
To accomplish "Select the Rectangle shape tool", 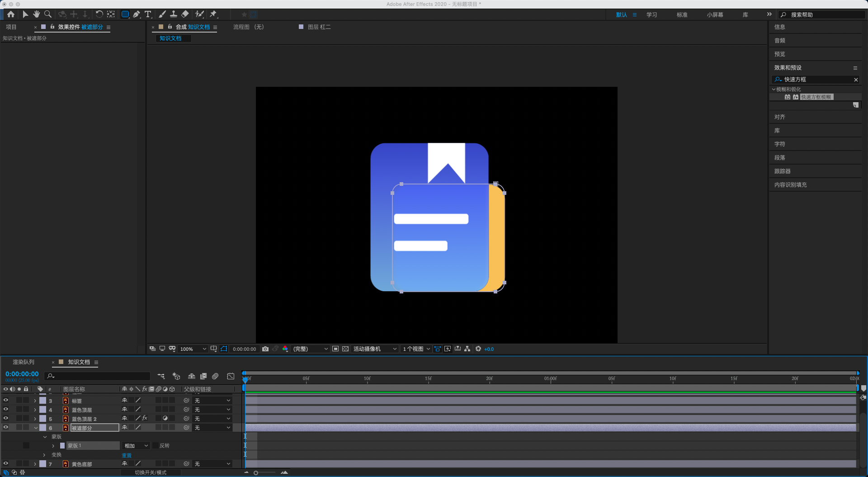I will (125, 14).
